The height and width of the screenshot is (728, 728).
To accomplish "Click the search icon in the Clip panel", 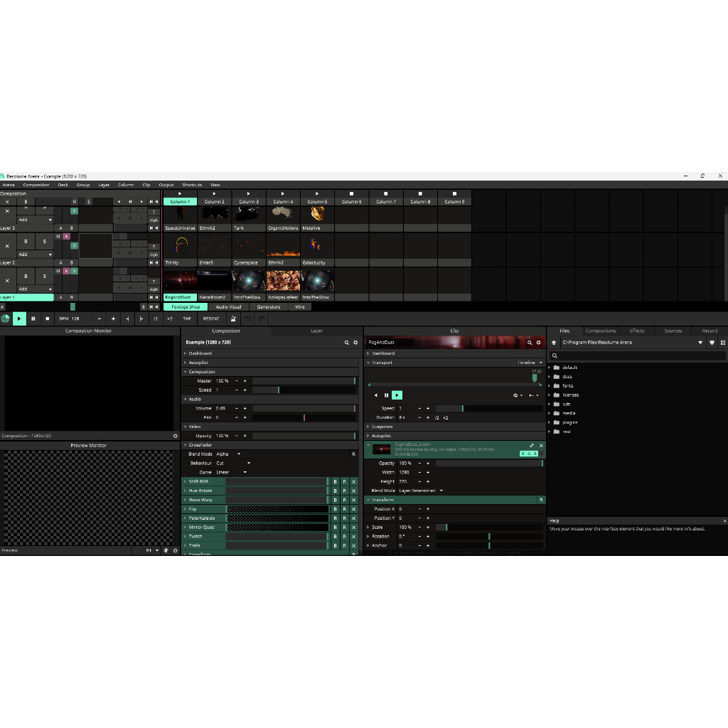I will [530, 343].
